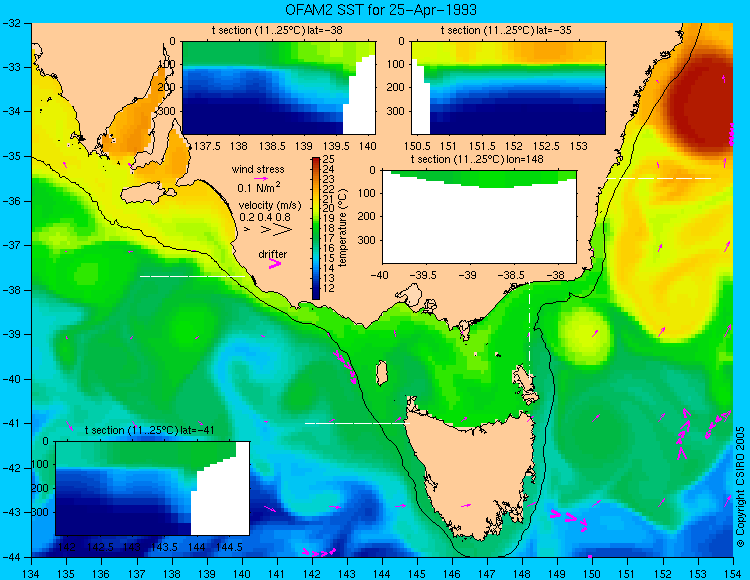Click the dash-dot vertical transect line in Bass Strait
This screenshot has height=580, width=750.
(x=529, y=330)
